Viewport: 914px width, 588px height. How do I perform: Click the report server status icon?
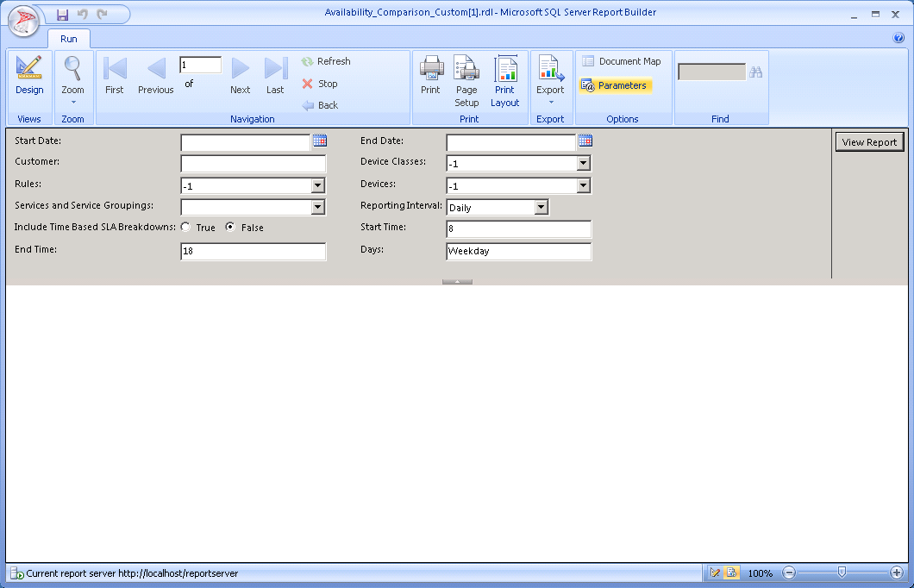pyautogui.click(x=17, y=573)
